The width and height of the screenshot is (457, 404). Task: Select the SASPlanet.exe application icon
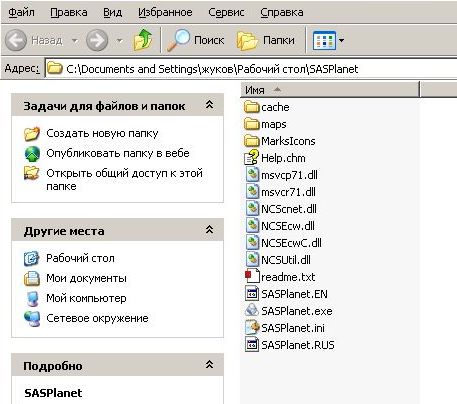(x=252, y=311)
